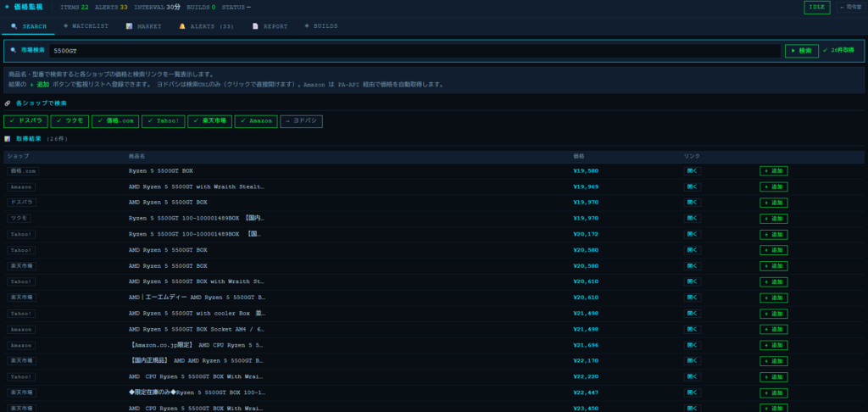The image size is (868, 412).
Task: Open the BUILDS tab
Action: pos(321,26)
